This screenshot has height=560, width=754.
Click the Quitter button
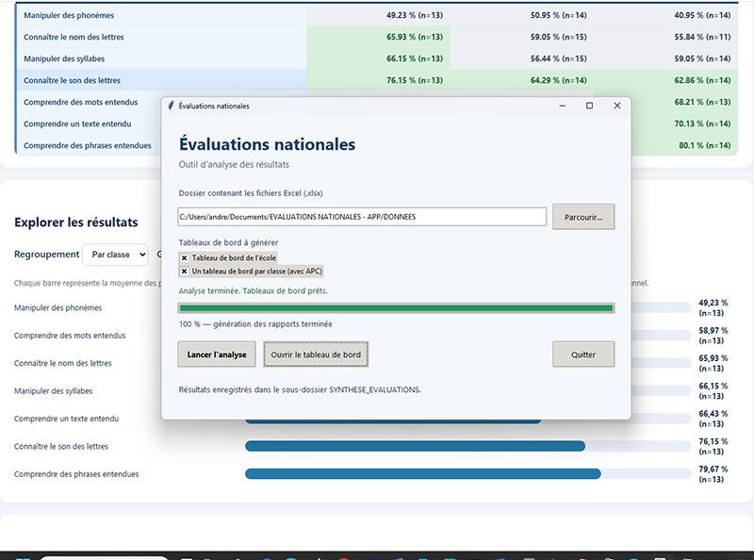[583, 354]
